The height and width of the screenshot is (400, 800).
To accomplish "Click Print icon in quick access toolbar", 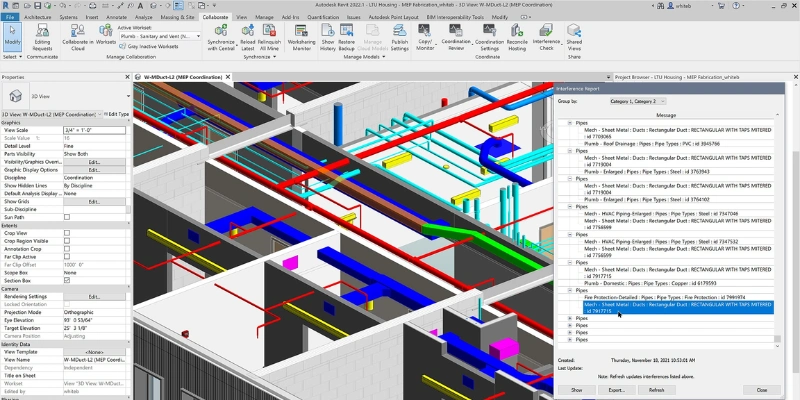I will click(92, 6).
